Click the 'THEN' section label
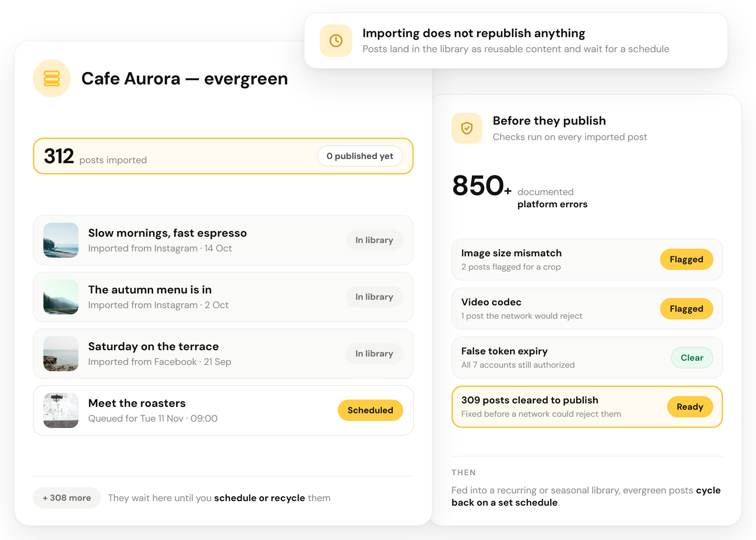 (x=463, y=472)
